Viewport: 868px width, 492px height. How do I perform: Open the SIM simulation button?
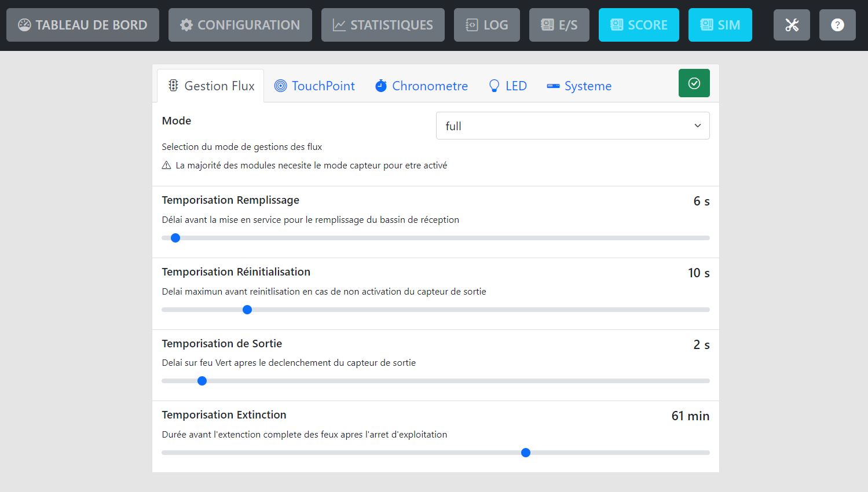click(x=720, y=25)
